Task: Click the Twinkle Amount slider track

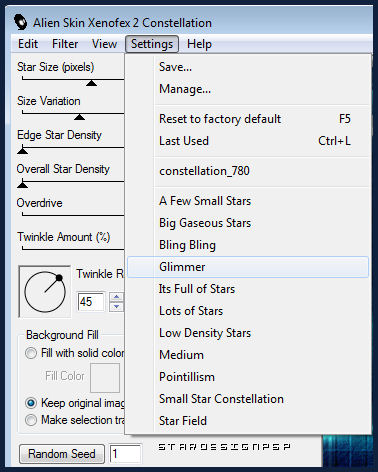Action: tap(73, 249)
